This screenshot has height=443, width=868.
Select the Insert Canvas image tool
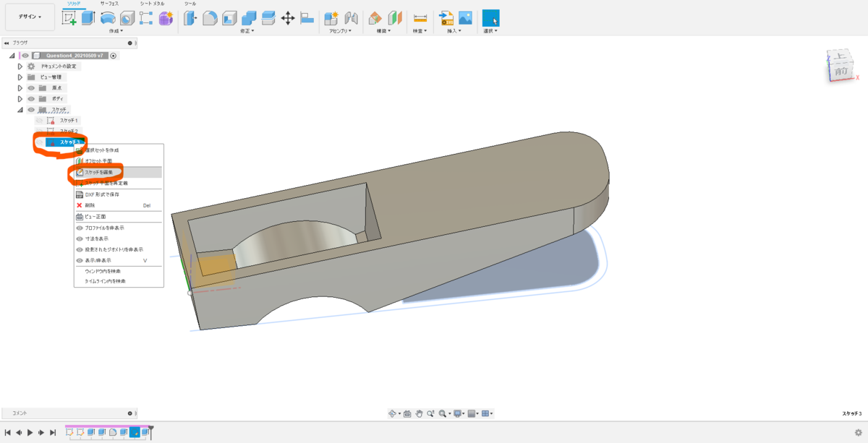(466, 18)
